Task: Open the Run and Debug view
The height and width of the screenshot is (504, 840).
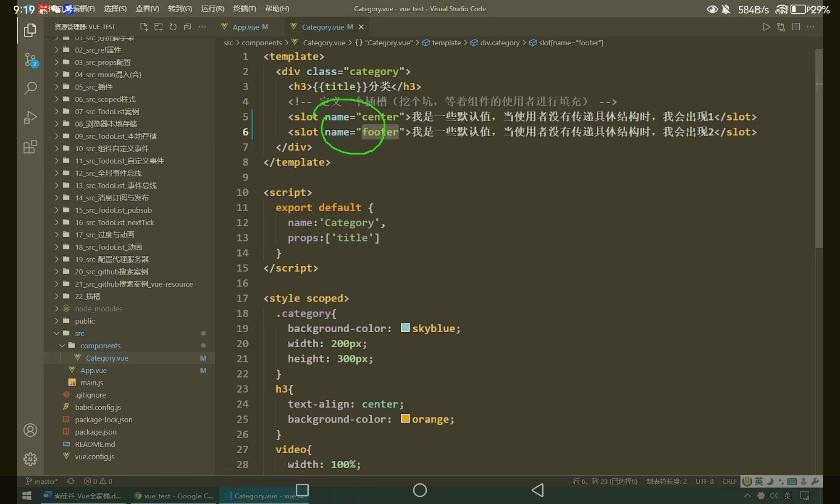Action: [30, 118]
